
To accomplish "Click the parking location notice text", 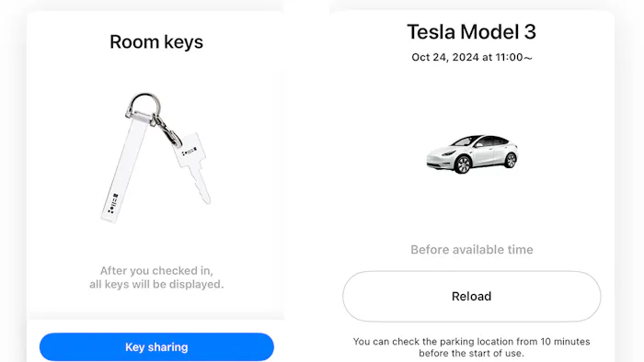I will point(471,347).
